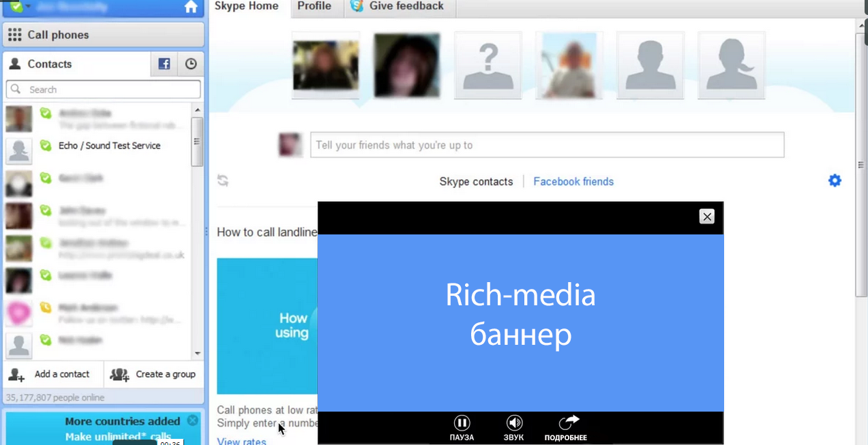The width and height of the screenshot is (868, 445).
Task: Open the Profile tab
Action: (x=314, y=6)
